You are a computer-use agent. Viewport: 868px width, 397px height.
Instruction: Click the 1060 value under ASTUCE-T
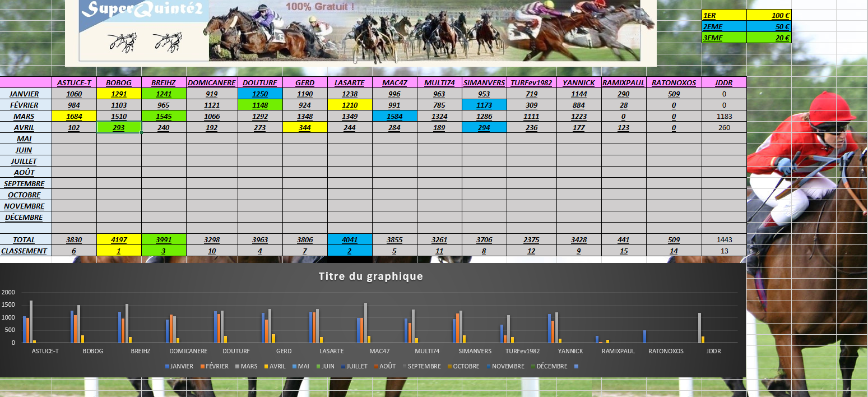(74, 94)
